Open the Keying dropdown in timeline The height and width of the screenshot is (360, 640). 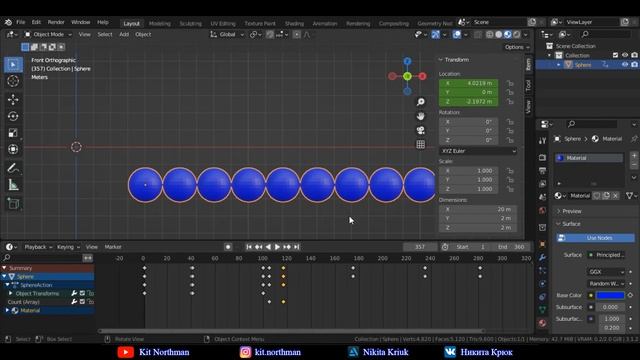68,247
